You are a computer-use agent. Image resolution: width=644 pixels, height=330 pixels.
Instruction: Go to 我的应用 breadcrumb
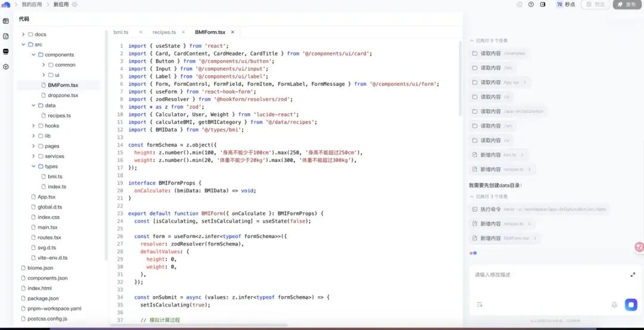(32, 5)
